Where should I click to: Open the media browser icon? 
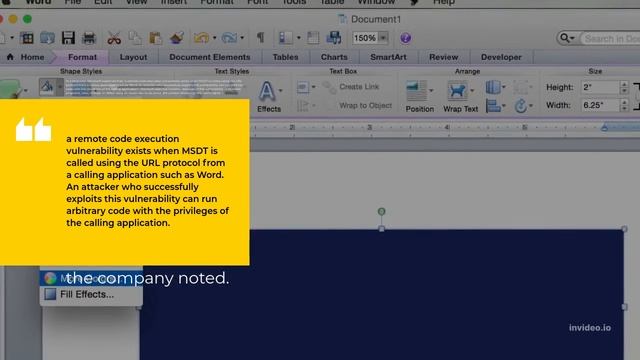point(334,38)
